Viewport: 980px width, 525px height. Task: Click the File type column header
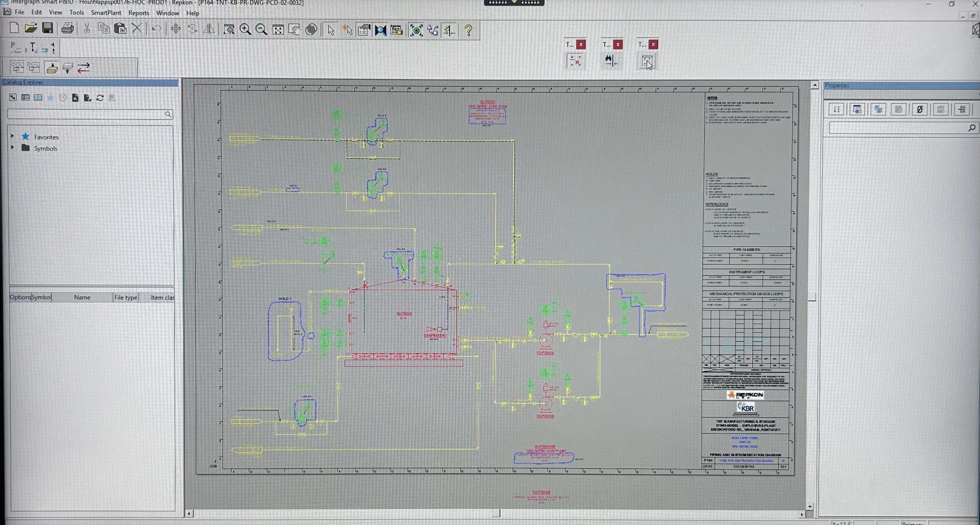point(126,297)
